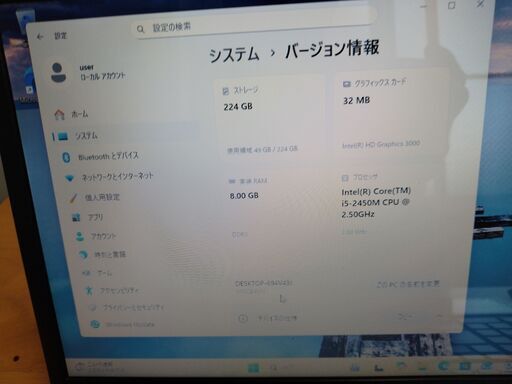Open the Bluetooth とデバイス settings page
Image resolution: width=512 pixels, height=384 pixels.
coord(101,156)
